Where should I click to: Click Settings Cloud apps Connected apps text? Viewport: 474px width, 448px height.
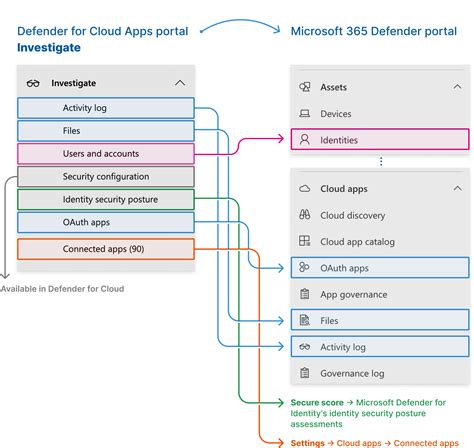375,443
